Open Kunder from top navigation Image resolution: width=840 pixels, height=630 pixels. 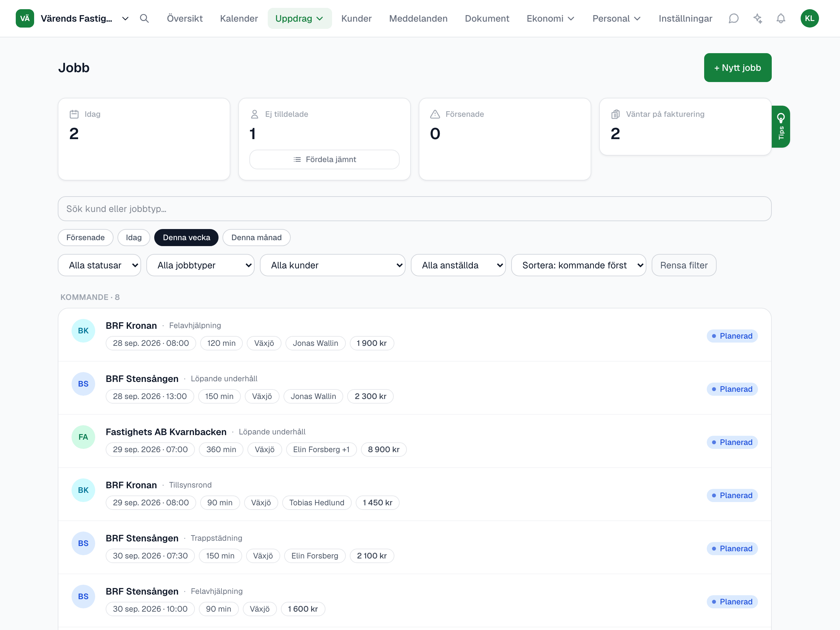[356, 18]
